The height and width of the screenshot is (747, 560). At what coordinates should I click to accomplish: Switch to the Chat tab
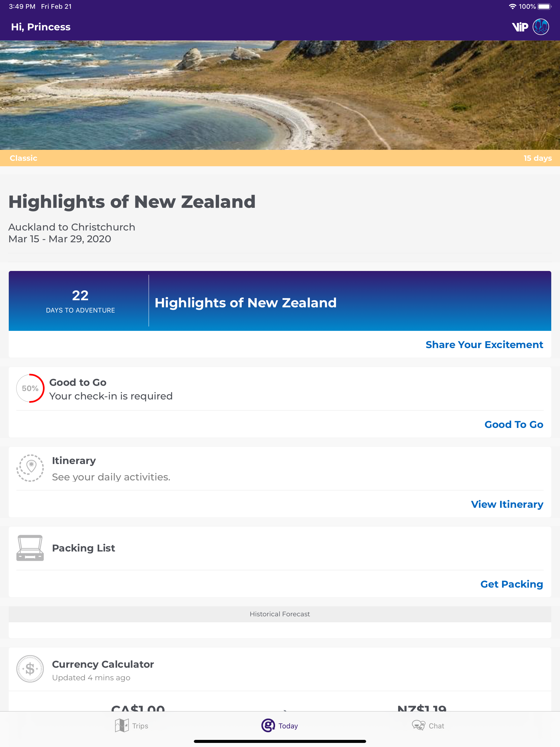click(x=436, y=726)
